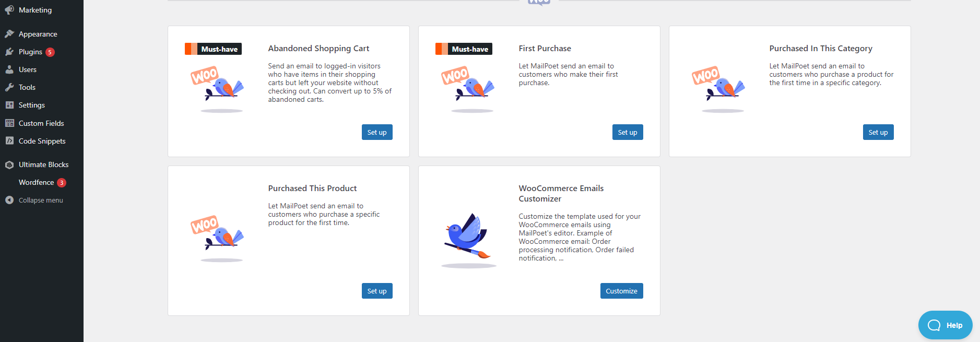Screen dimensions: 980x342
Task: Click the Plugins update count badge
Action: point(50,52)
